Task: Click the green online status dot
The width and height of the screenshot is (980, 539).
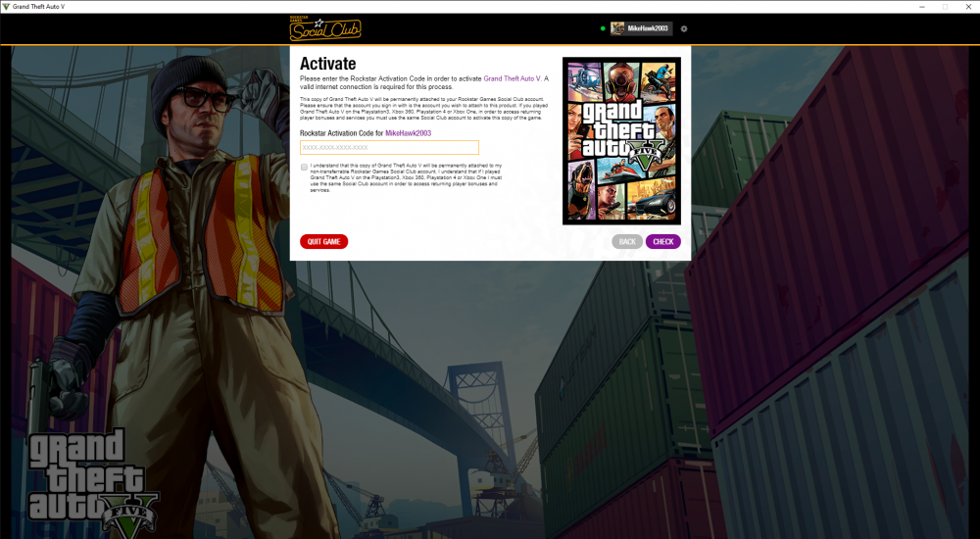Action: pos(603,28)
